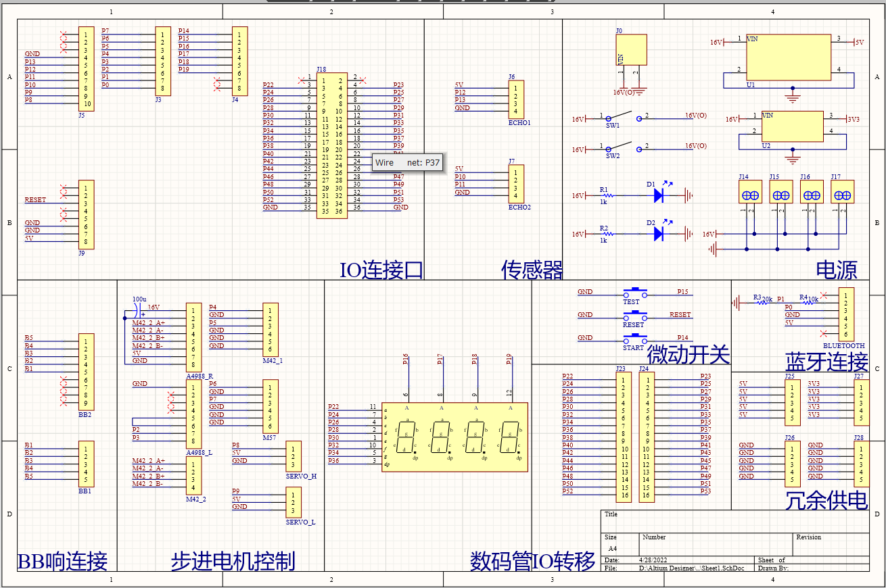Click the date '4/28/2022' in title block
The height and width of the screenshot is (588, 886).
point(653,560)
